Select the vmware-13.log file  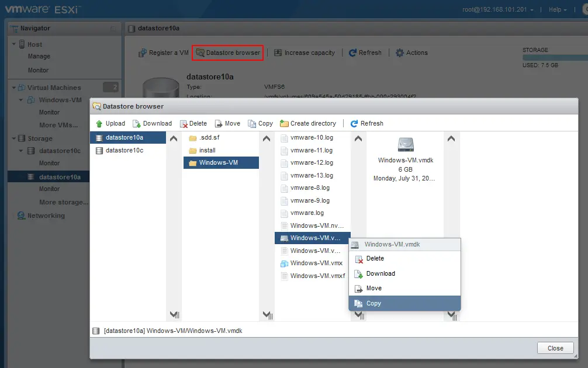312,175
